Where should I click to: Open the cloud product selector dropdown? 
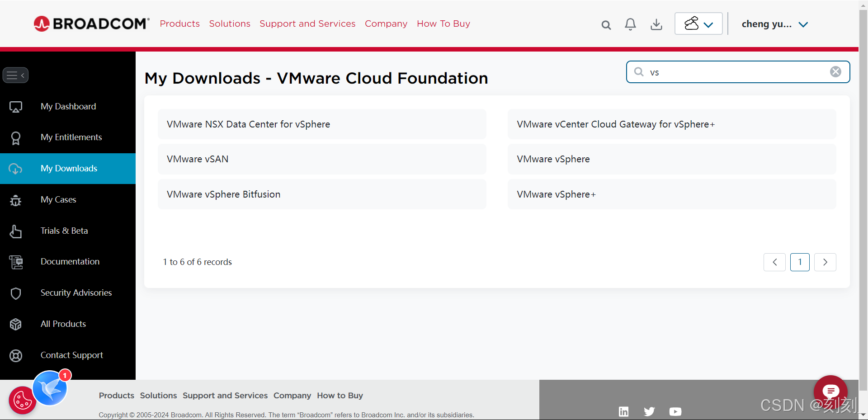click(698, 24)
